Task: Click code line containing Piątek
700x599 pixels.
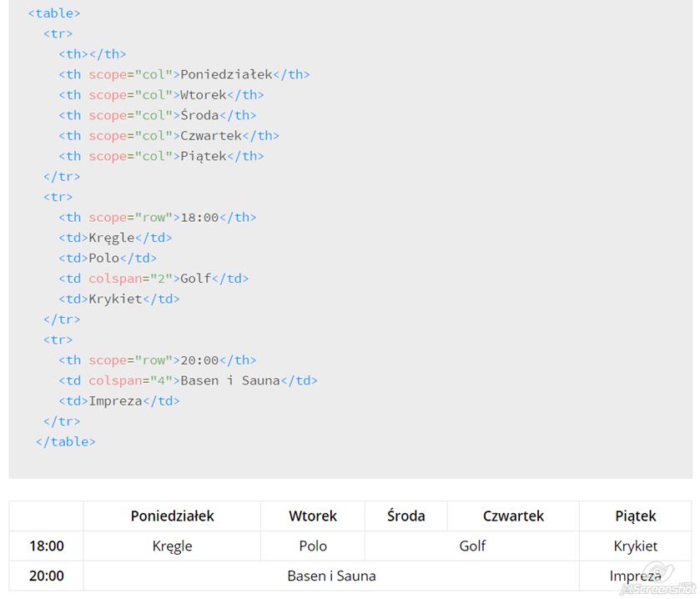Action: (x=161, y=156)
